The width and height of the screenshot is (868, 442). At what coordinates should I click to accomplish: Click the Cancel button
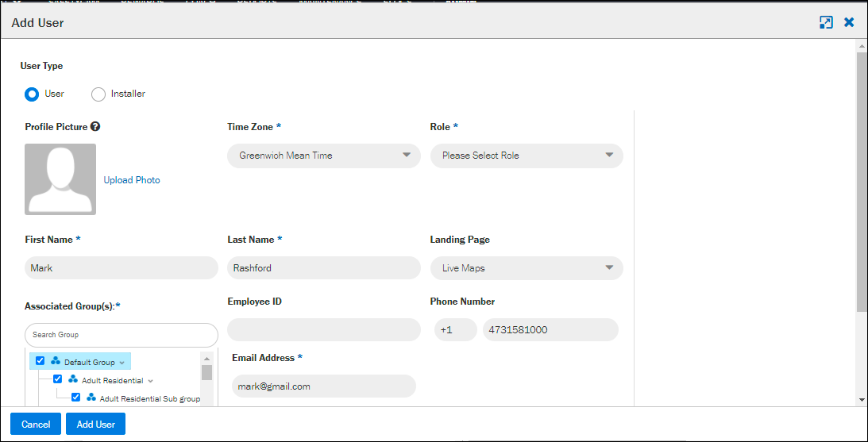coord(36,425)
